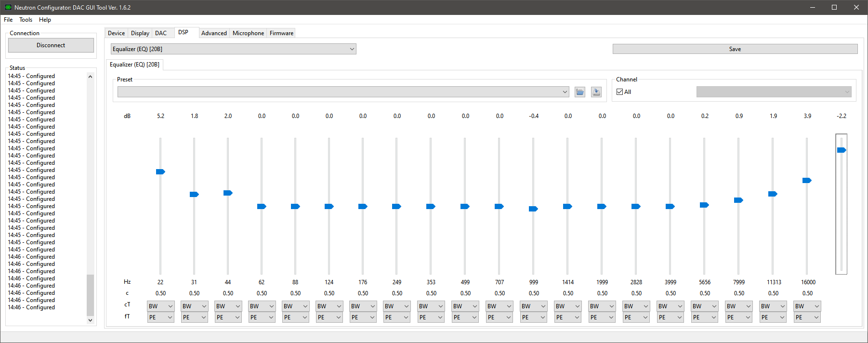This screenshot has width=868, height=343.
Task: Expand the Equalizer (EQ) [20B] dropdown
Action: click(x=352, y=49)
